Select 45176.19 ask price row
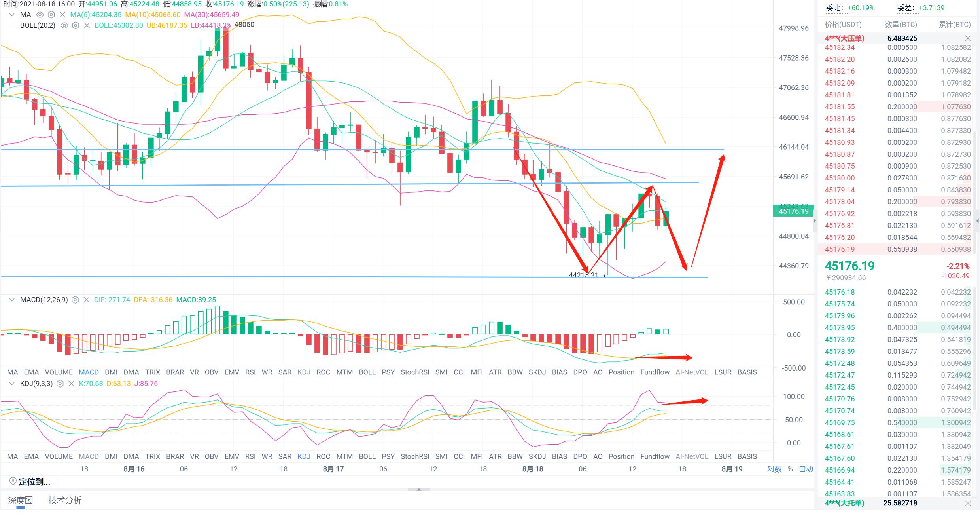This screenshot has width=980, height=513. point(840,249)
